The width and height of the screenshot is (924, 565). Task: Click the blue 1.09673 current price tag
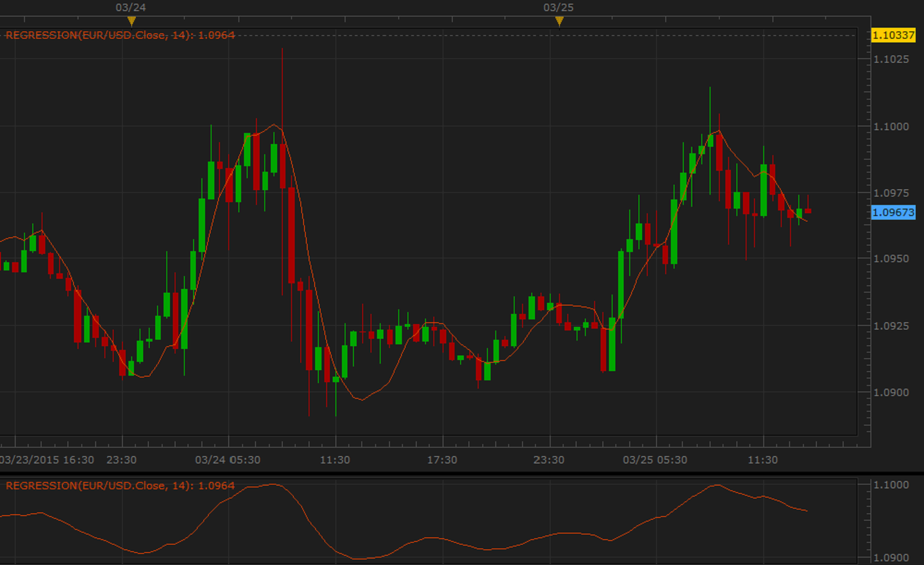point(894,212)
